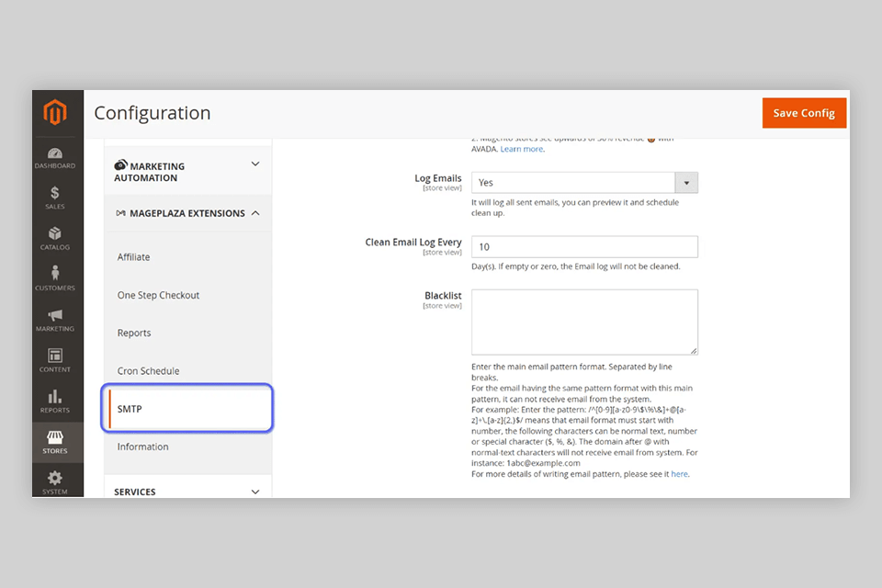Viewport: 882px width, 588px height.
Task: Select Reports under Mageplaza Extensions
Action: tap(134, 334)
